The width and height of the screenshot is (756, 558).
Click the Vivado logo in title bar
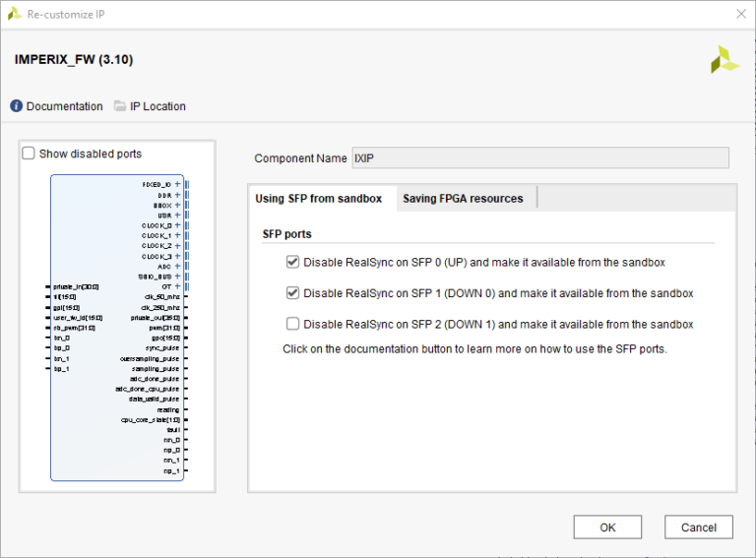[x=15, y=14]
